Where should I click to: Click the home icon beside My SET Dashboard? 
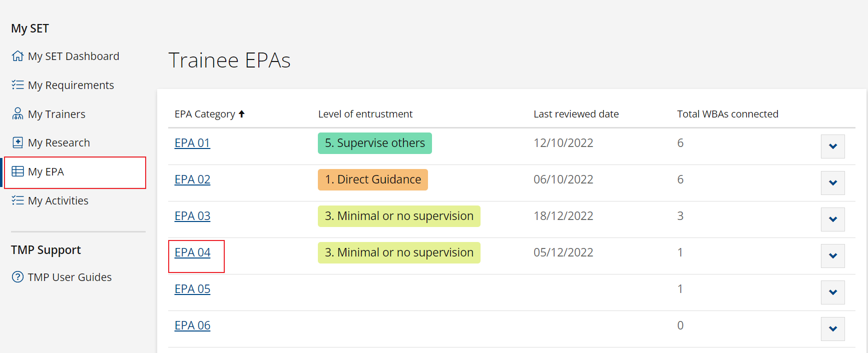click(18, 56)
